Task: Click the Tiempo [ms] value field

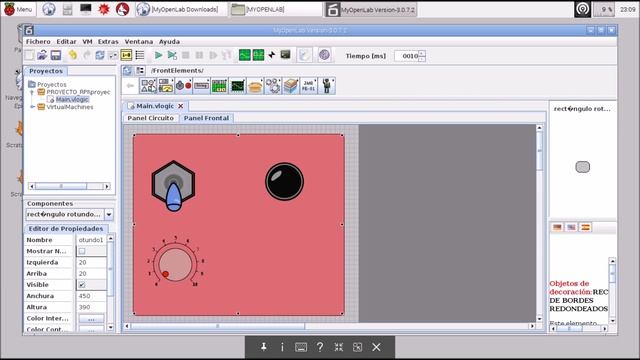Action: [x=407, y=56]
